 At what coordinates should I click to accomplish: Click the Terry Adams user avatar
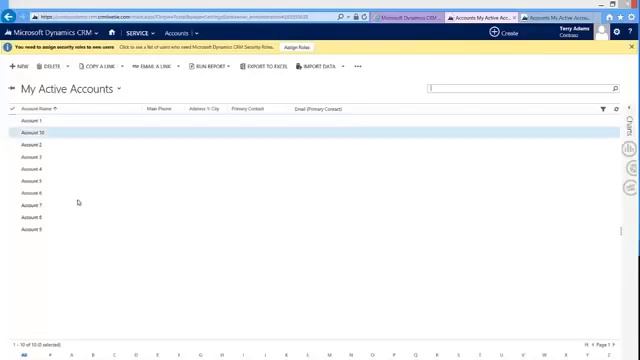tap(601, 32)
